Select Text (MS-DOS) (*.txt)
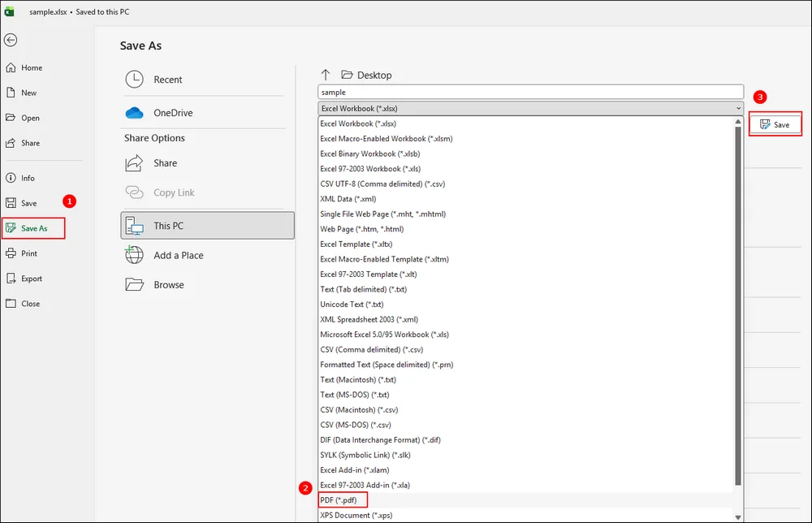This screenshot has width=812, height=523. (527, 395)
